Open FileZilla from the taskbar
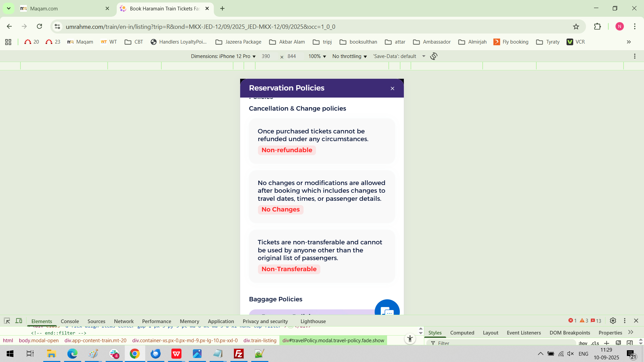Viewport: 644px width, 362px height. coord(238,354)
